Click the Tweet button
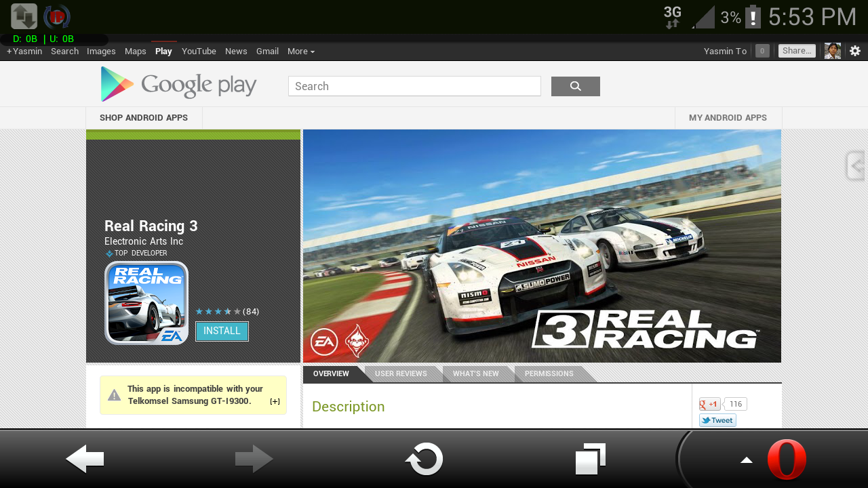The width and height of the screenshot is (868, 488). click(717, 420)
